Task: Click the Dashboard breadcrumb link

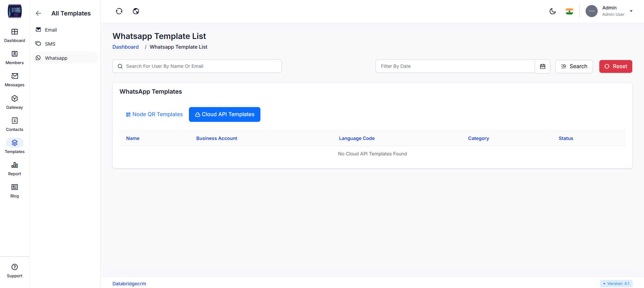Action: tap(126, 47)
